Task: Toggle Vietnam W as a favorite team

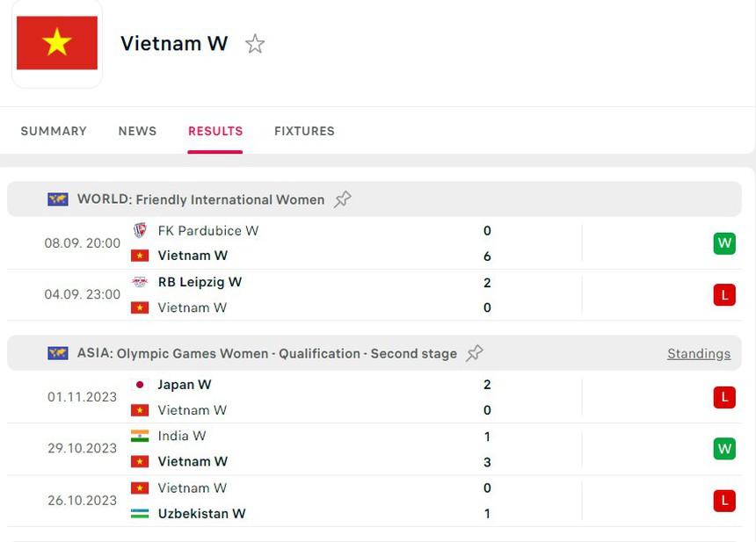Action: [x=255, y=43]
